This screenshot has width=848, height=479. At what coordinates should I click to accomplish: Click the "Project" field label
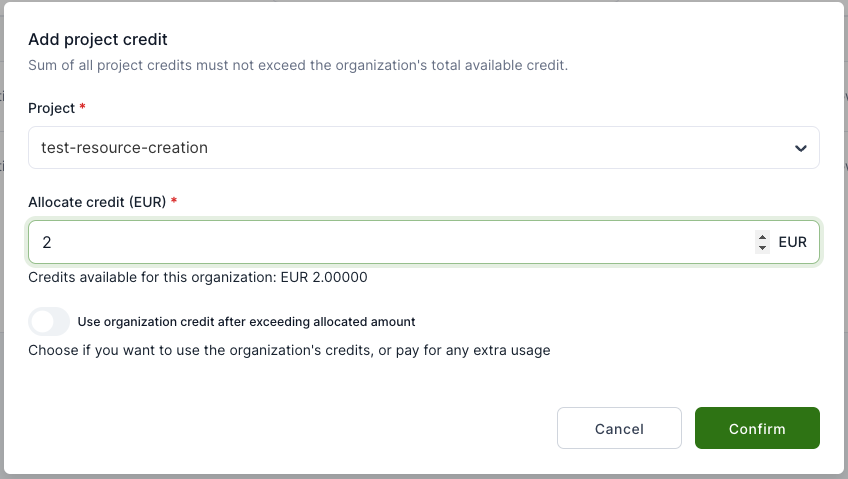pos(51,107)
